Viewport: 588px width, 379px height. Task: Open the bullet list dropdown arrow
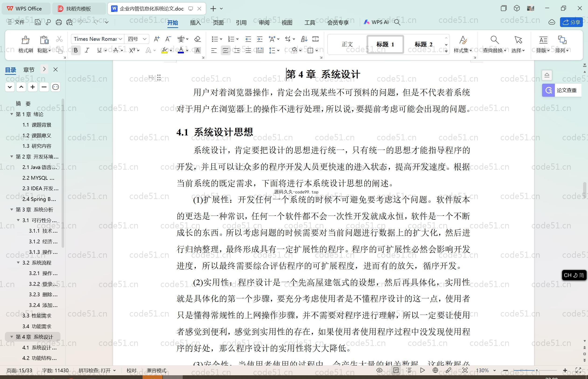[x=221, y=39]
